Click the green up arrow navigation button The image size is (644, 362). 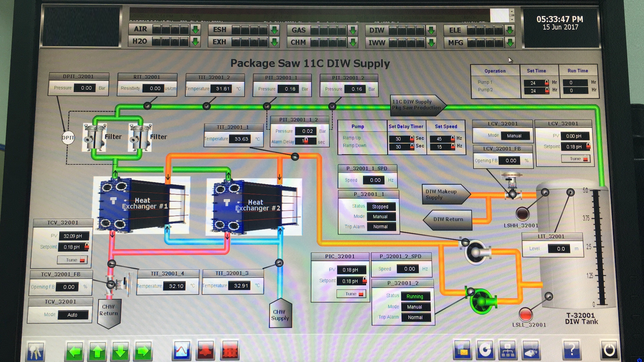(98, 351)
